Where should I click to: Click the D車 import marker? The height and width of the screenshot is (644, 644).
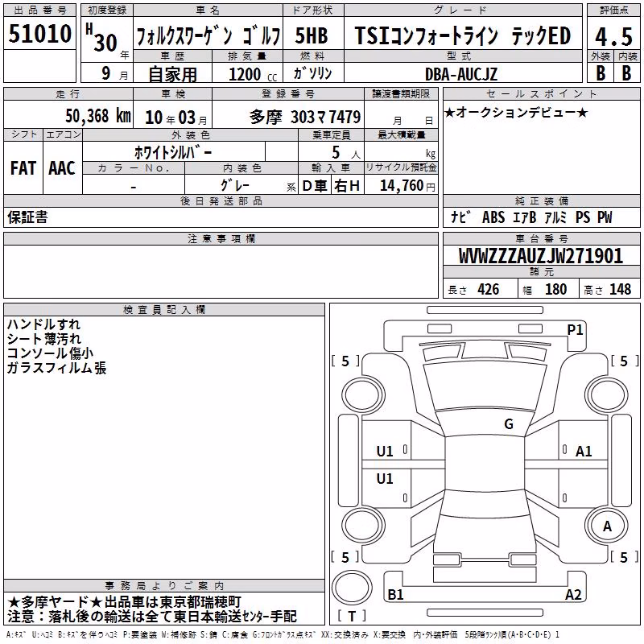314,186
